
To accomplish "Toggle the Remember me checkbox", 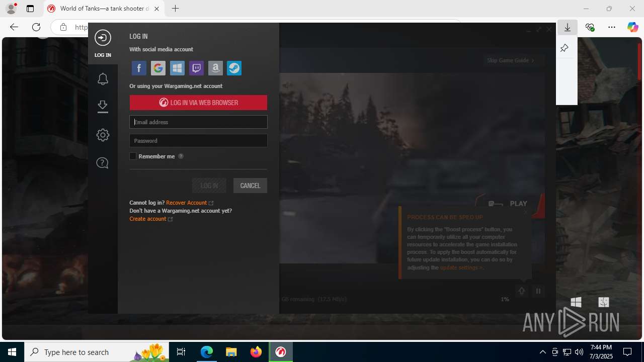I will 133,156.
